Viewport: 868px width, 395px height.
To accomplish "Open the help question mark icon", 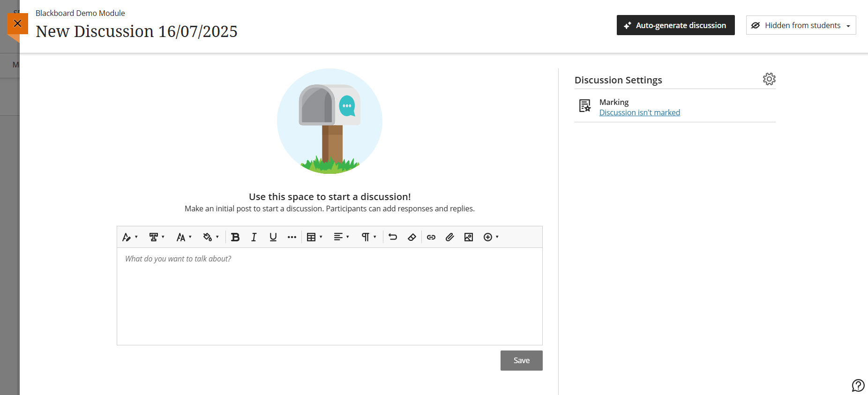I will (858, 385).
